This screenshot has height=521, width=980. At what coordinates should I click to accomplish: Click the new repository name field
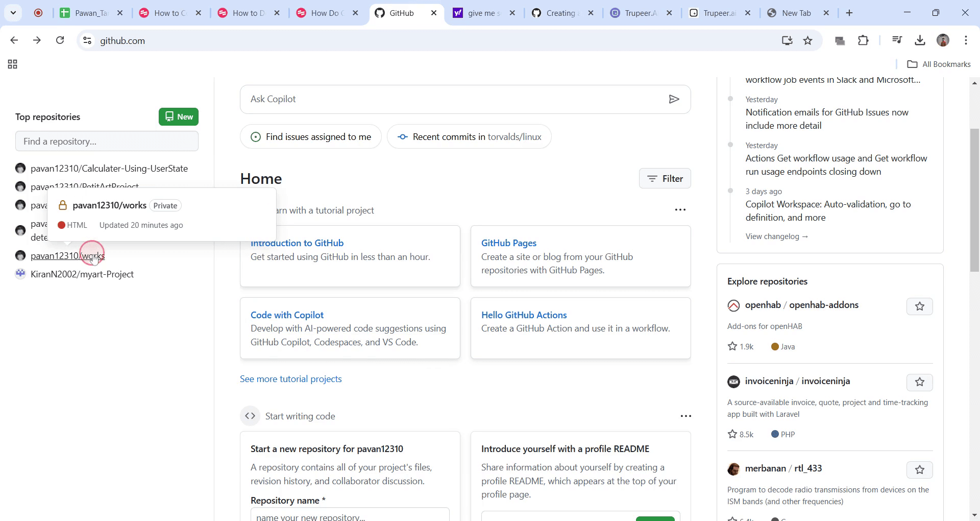(x=350, y=515)
